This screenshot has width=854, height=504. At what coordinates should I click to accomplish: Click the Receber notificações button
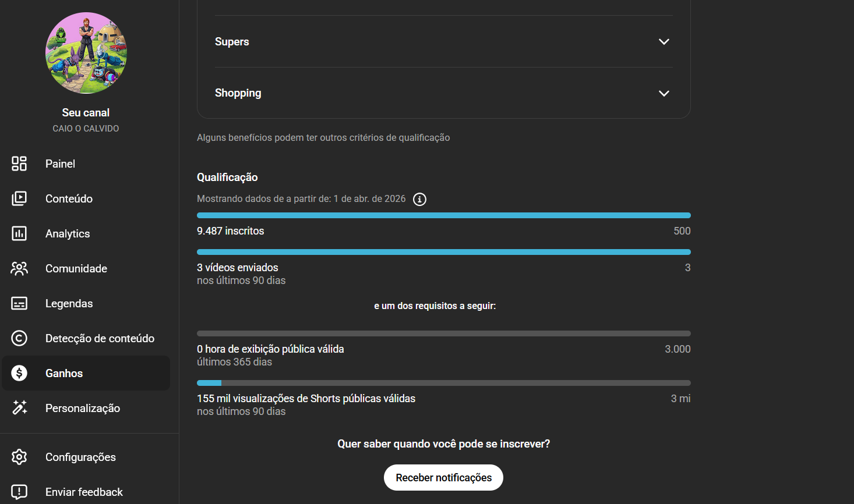click(443, 477)
